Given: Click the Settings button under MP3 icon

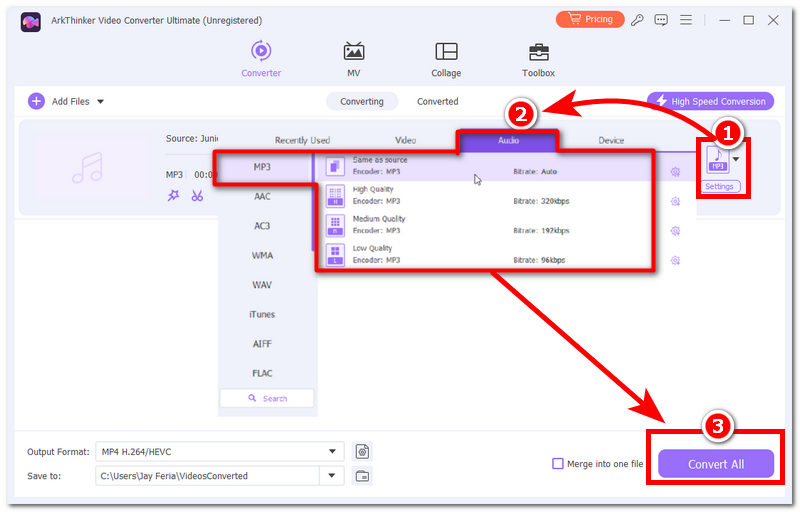Looking at the screenshot, I should click(719, 187).
